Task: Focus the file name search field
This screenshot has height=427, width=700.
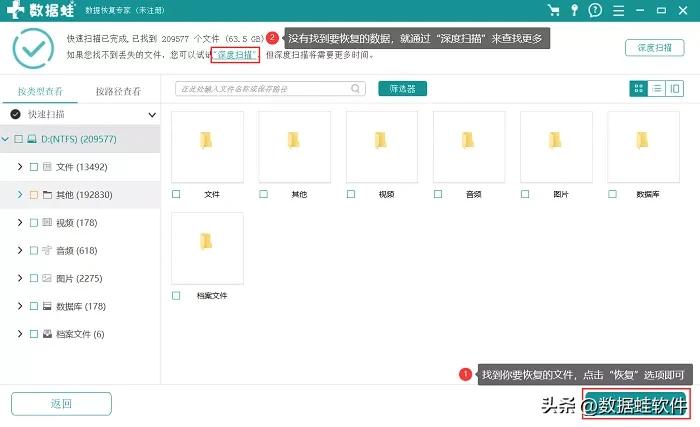Action: [270, 88]
